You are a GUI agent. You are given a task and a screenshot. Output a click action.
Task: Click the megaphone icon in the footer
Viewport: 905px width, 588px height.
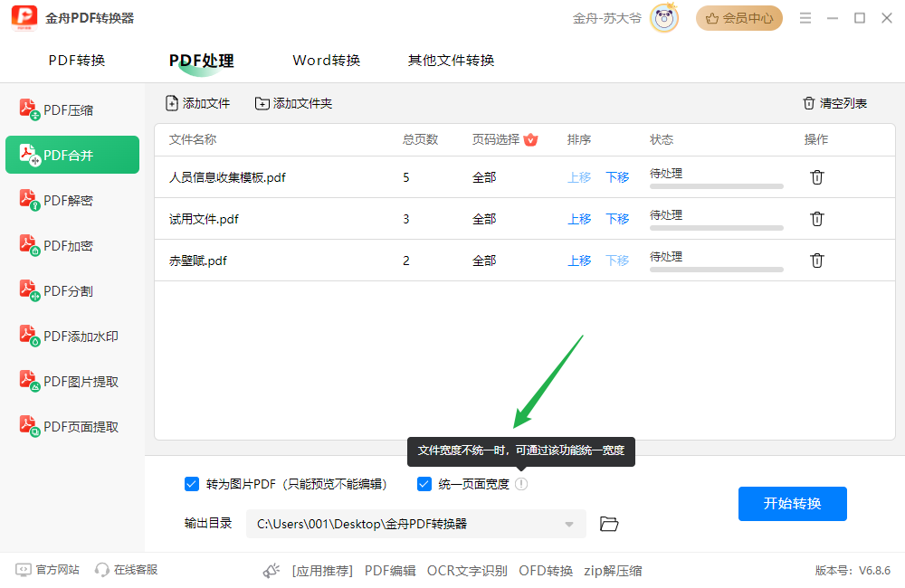click(271, 571)
